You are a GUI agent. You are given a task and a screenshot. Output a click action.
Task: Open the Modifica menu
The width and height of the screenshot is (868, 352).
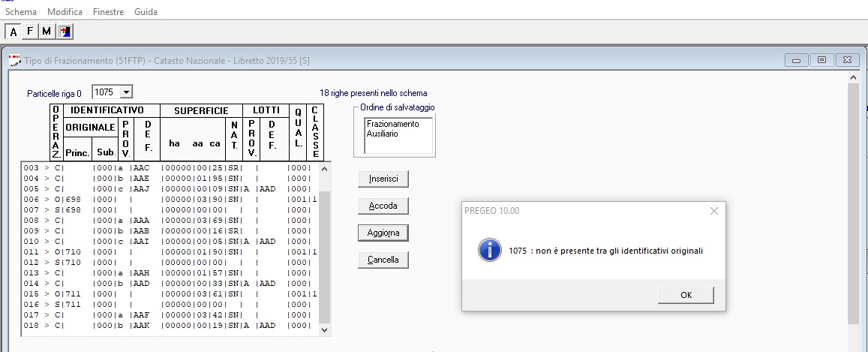65,13
